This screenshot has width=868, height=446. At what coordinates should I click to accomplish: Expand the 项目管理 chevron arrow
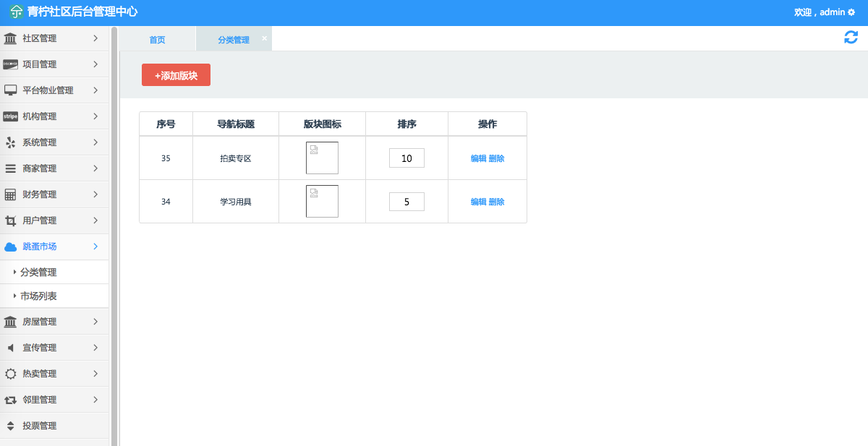pyautogui.click(x=95, y=64)
